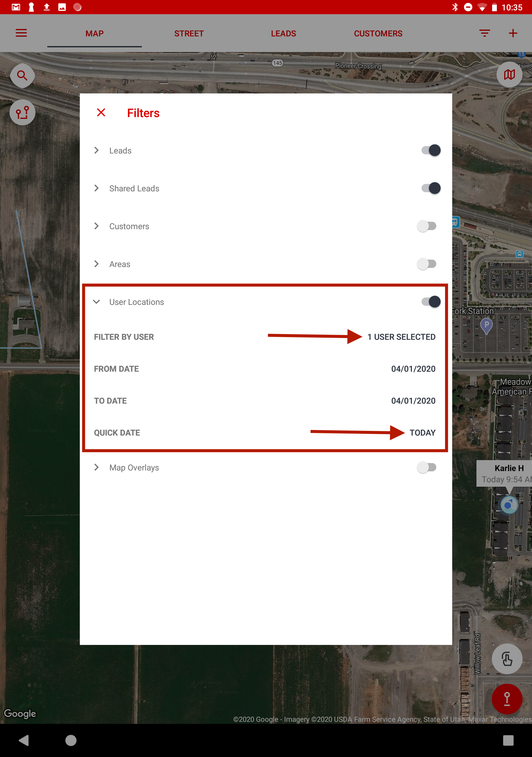Tap the QUICK DATE label
532x757 pixels.
click(117, 433)
